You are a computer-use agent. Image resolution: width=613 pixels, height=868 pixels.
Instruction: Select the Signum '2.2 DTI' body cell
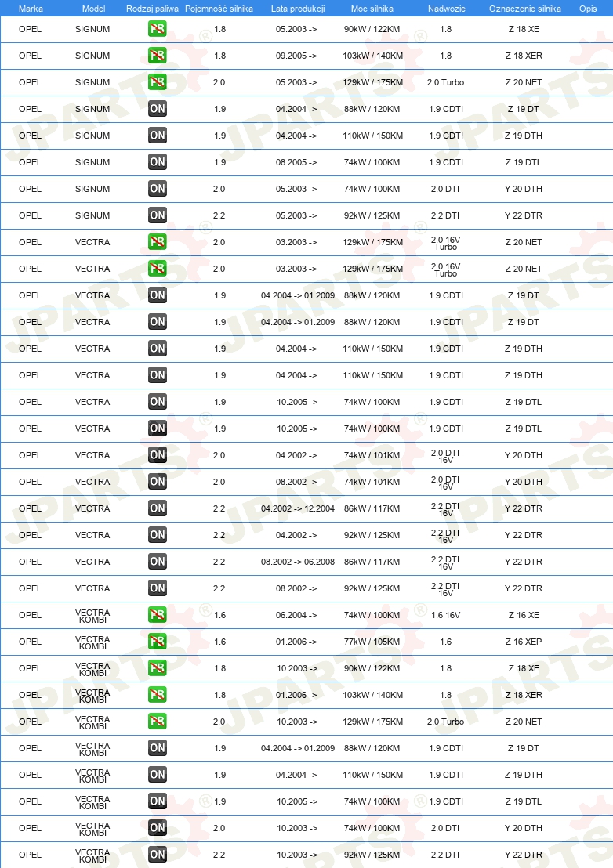446,215
